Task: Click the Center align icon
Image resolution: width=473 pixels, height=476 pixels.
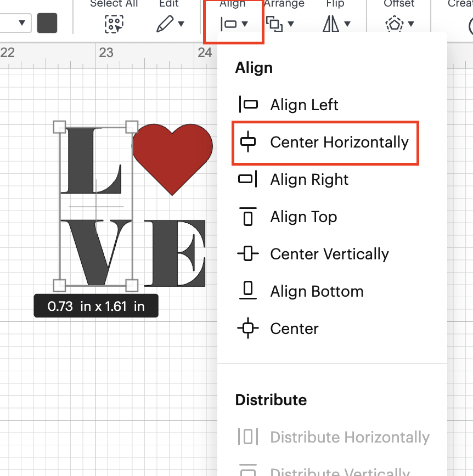Action: pos(247,328)
